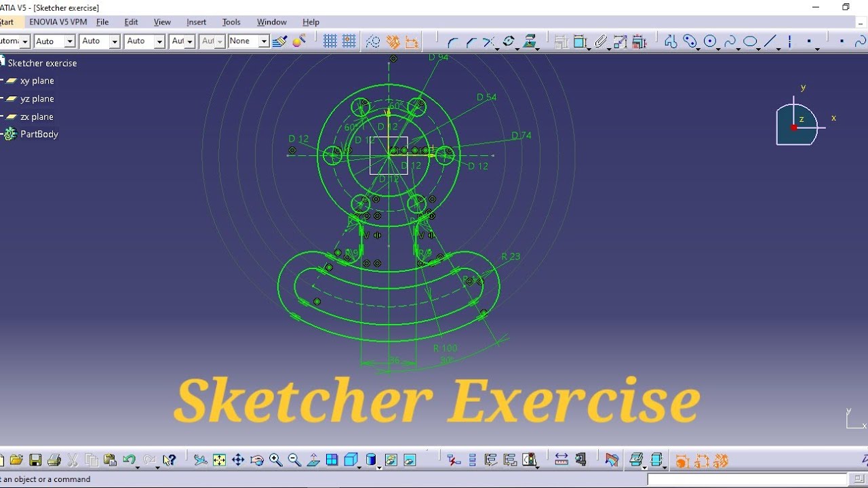The width and height of the screenshot is (868, 488).
Task: Select the Circle tool
Action: [x=710, y=42]
